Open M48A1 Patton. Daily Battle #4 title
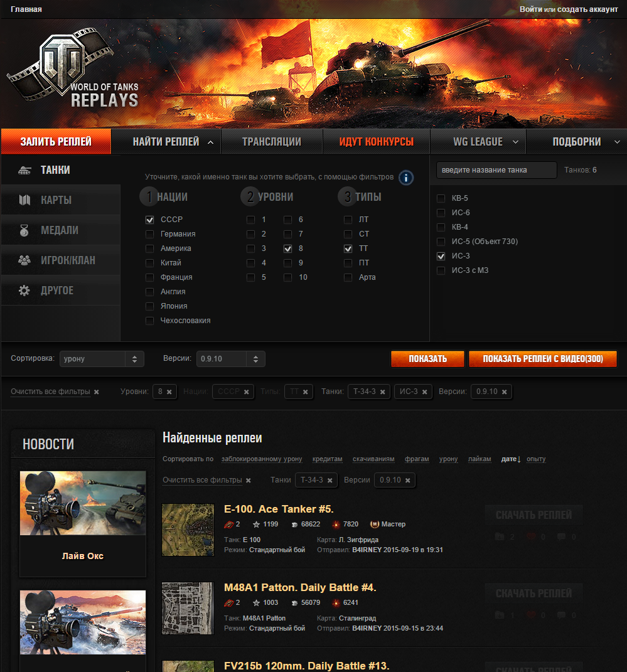627x672 pixels. pos(300,587)
